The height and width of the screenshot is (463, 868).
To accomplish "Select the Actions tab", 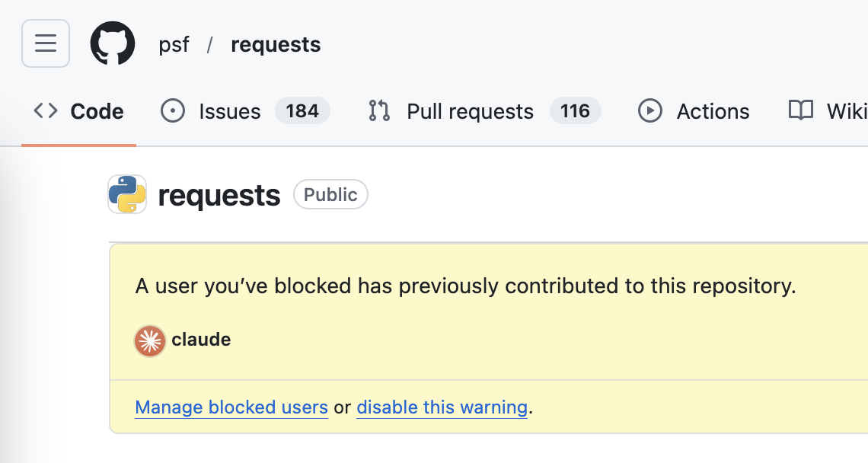I will (713, 110).
